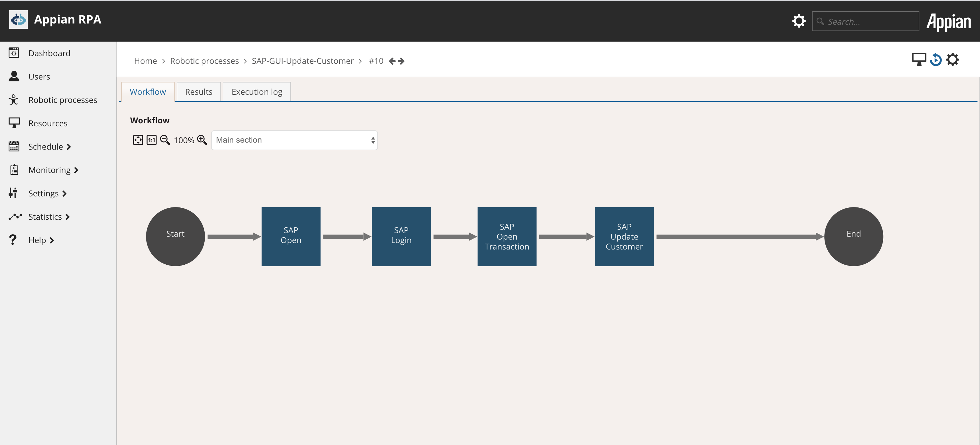Open SAP-GUI-Update-Customer breadcrumb link

tap(302, 61)
